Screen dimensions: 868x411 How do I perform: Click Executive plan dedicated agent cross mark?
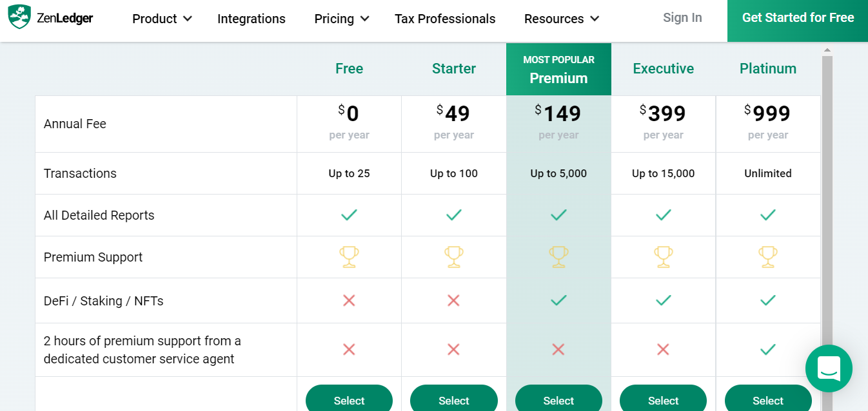pyautogui.click(x=663, y=349)
